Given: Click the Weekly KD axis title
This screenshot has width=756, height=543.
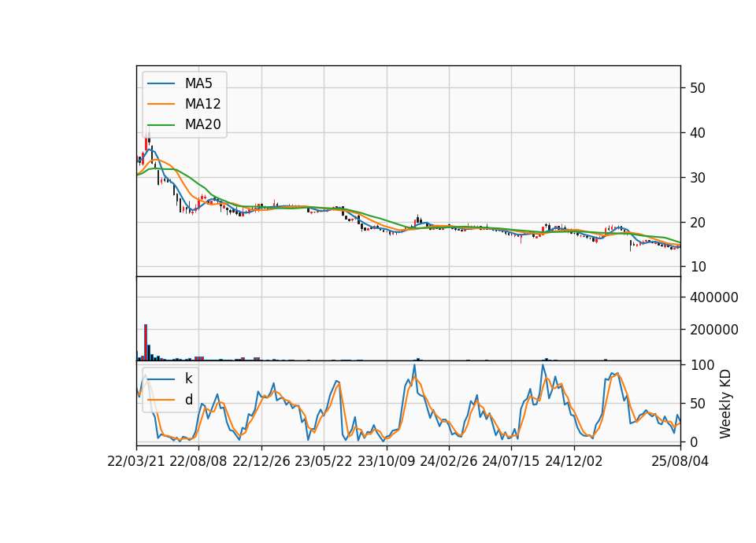Looking at the screenshot, I should tap(725, 404).
